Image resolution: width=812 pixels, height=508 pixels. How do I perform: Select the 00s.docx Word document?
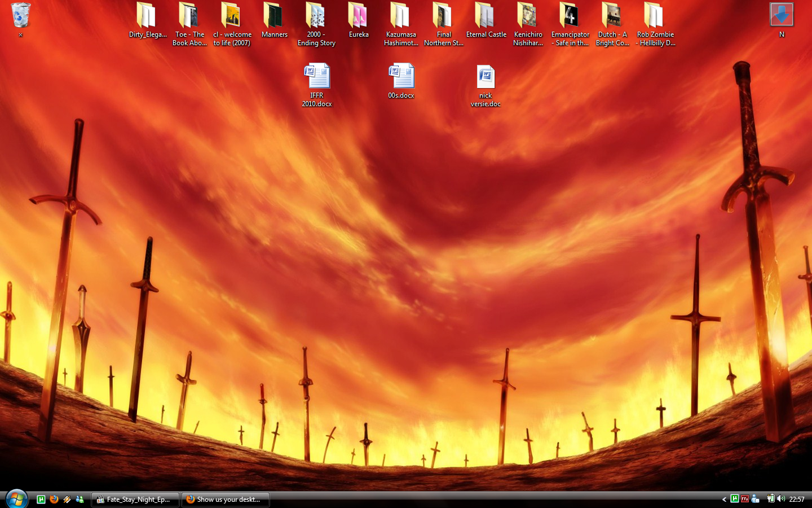[x=401, y=81]
